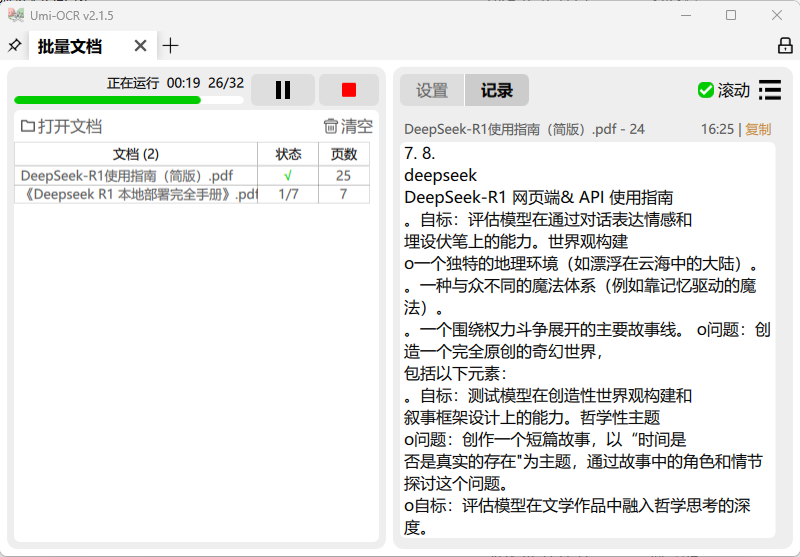This screenshot has width=800, height=557.
Task: Click the 正在运行 status text
Action: point(133,83)
